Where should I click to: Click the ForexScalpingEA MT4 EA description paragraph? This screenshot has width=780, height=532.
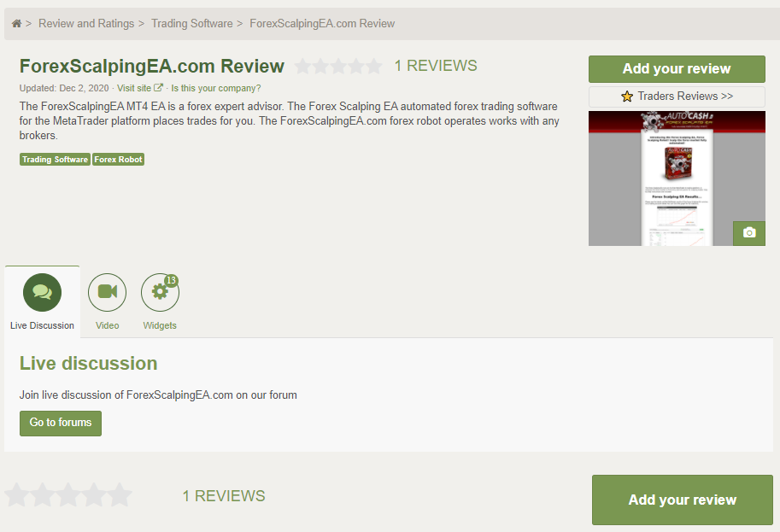pyautogui.click(x=290, y=120)
